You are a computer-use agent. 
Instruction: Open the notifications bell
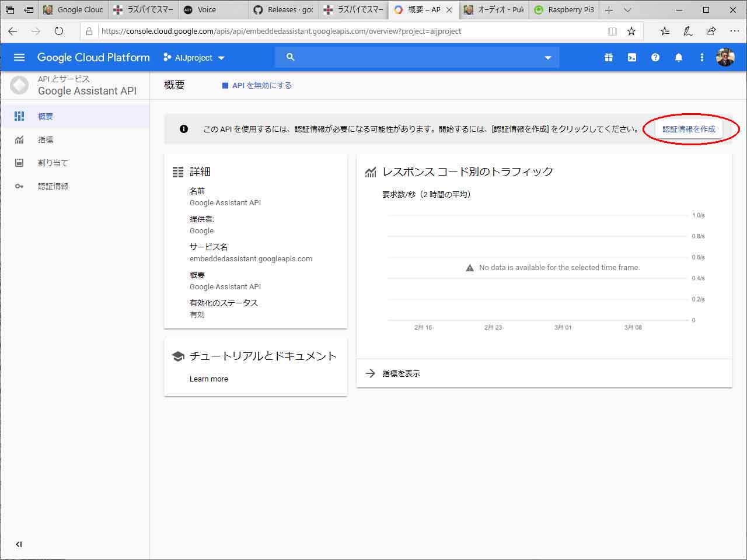tap(679, 57)
